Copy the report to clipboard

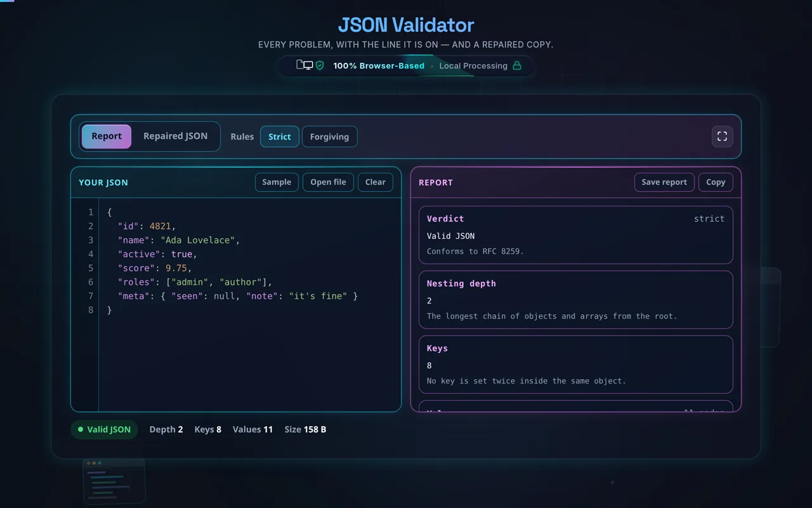tap(716, 182)
